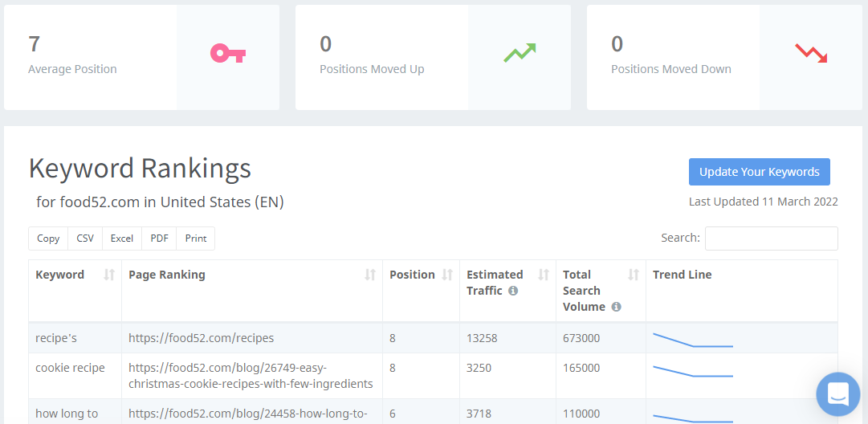Sort table by Keyword column arrows
This screenshot has height=424, width=868.
point(109,275)
